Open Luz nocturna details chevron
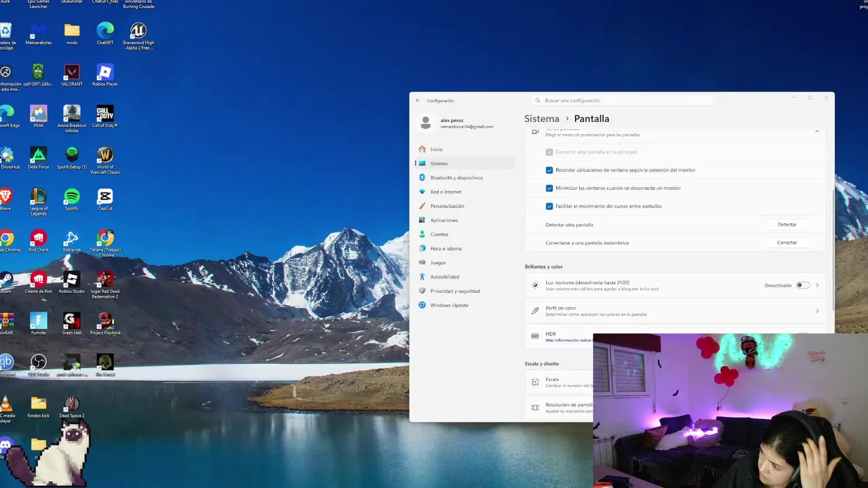Viewport: 868px width, 488px height. pyautogui.click(x=817, y=285)
